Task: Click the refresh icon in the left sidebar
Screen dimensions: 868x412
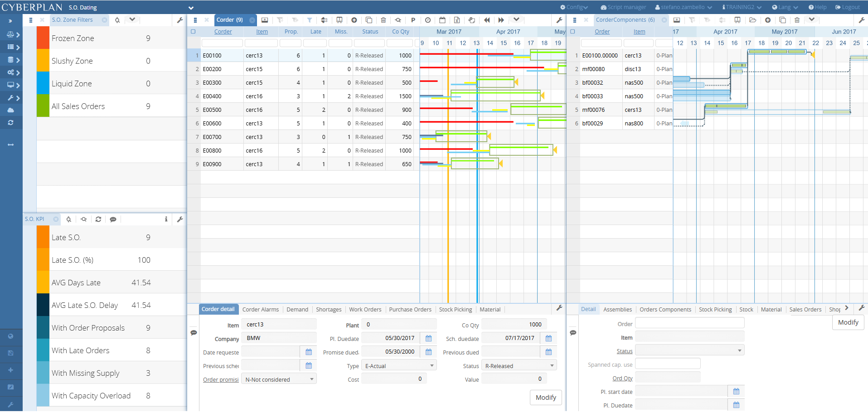Action: (11, 123)
